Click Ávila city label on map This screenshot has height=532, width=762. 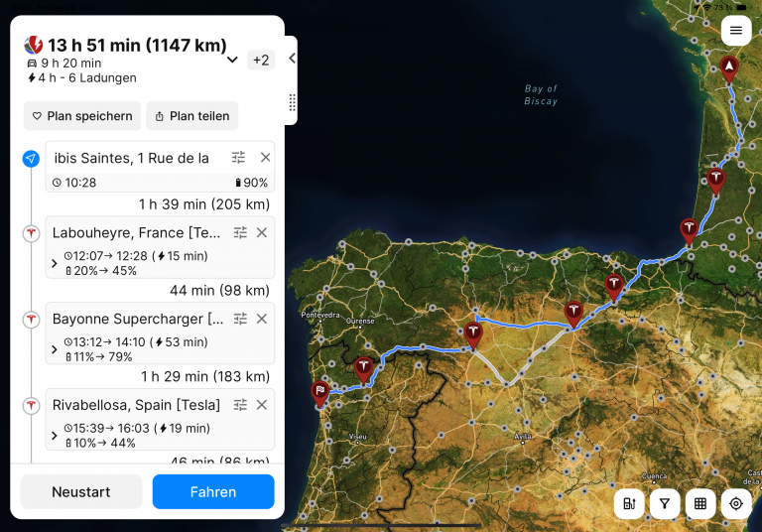521,437
